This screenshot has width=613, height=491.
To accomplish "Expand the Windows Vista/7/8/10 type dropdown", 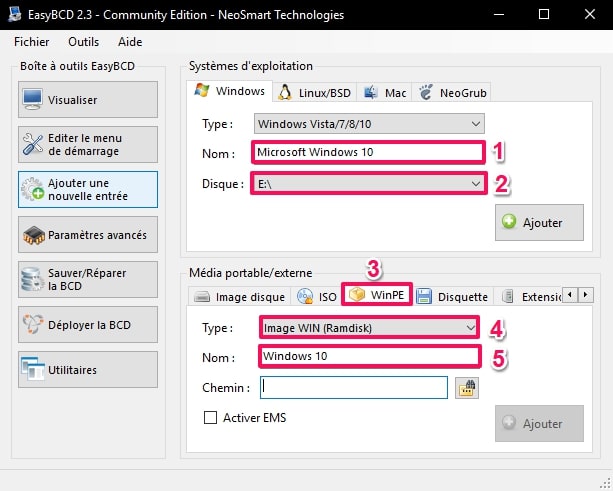I will tap(369, 124).
